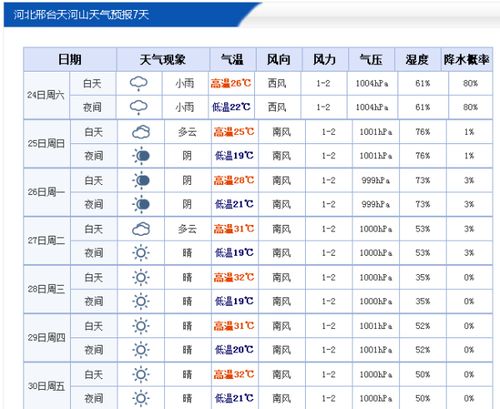500x409 pixels.
Task: Click 南风 in 28日 夜间 row
Action: (x=282, y=301)
